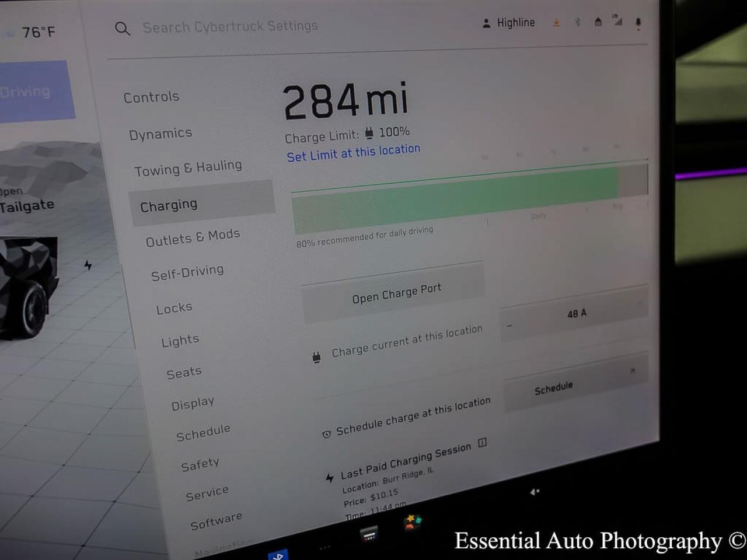Screen dimensions: 747x560
Task: Open the Service settings
Action: tap(207, 494)
